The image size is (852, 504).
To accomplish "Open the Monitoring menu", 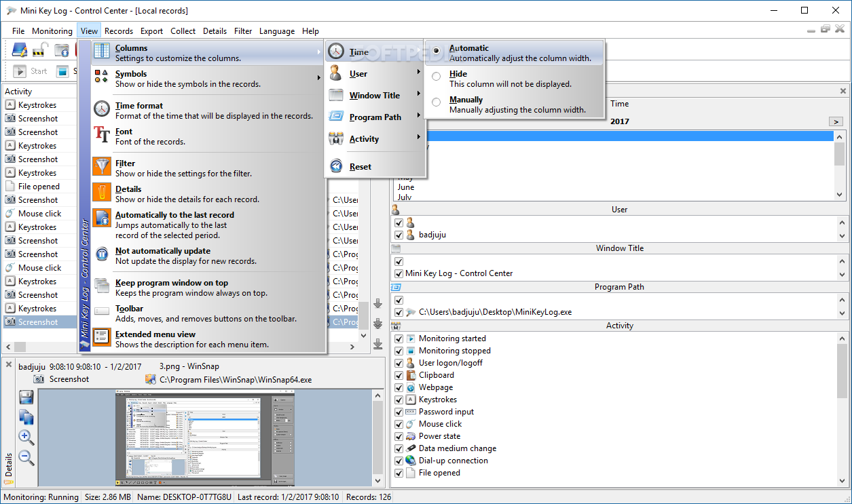I will [x=52, y=31].
